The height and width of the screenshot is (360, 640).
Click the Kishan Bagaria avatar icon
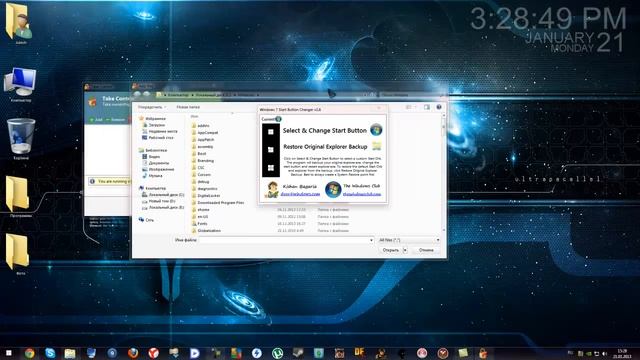pyautogui.click(x=272, y=190)
